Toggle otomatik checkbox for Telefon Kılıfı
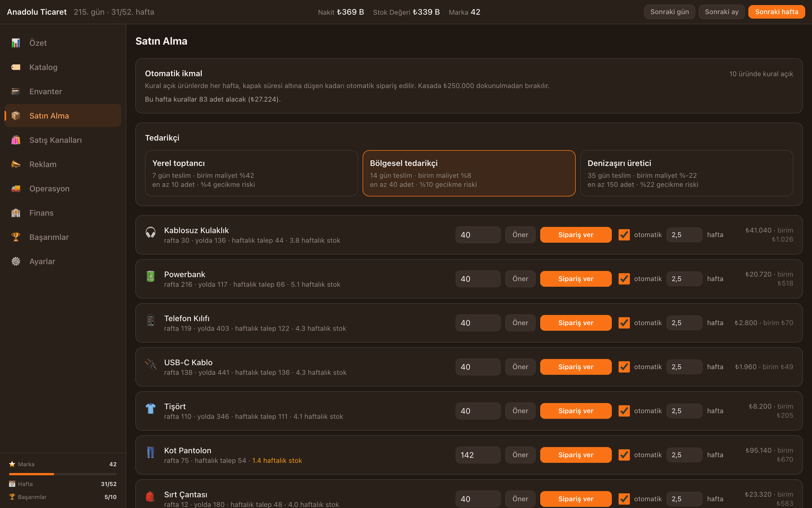 (x=624, y=323)
